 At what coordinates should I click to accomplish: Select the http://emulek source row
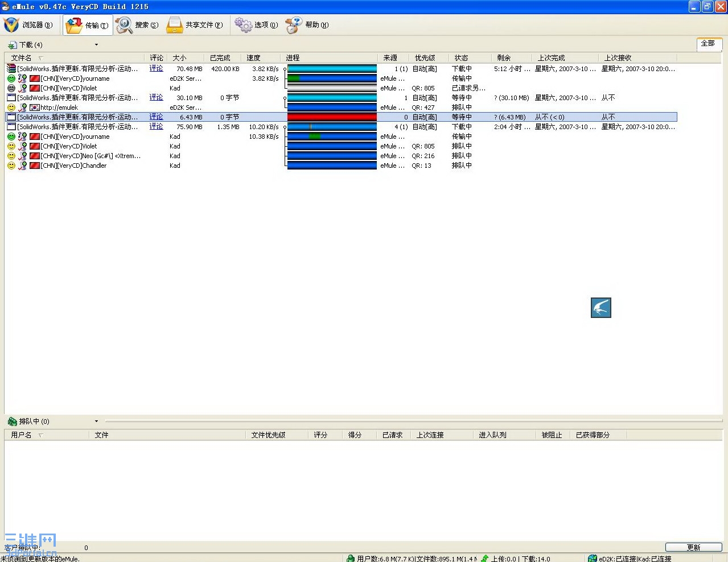(342, 108)
